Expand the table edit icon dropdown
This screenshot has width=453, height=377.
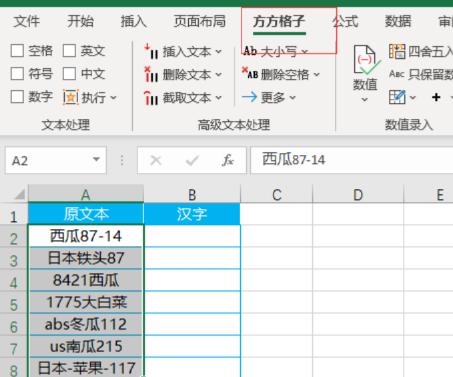(413, 97)
